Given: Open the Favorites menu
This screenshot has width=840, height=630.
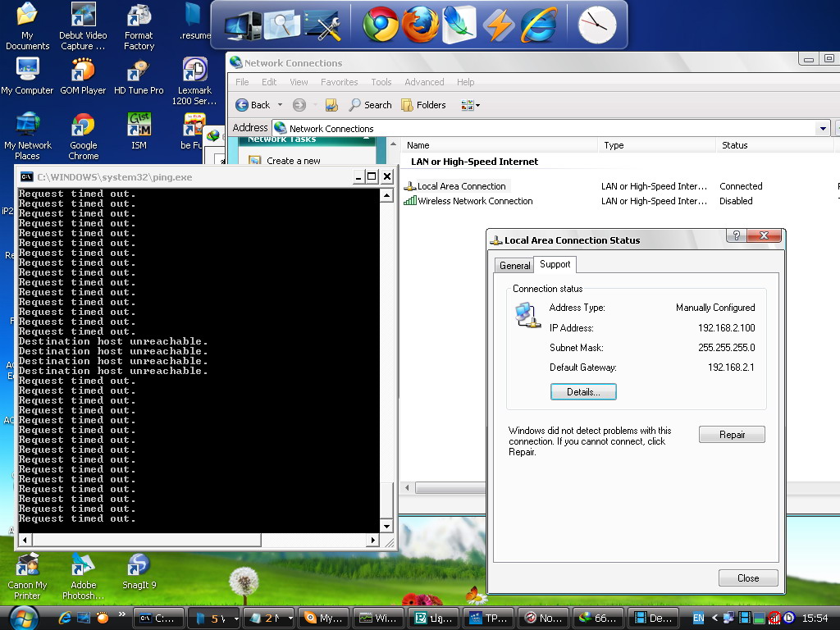Looking at the screenshot, I should 339,82.
